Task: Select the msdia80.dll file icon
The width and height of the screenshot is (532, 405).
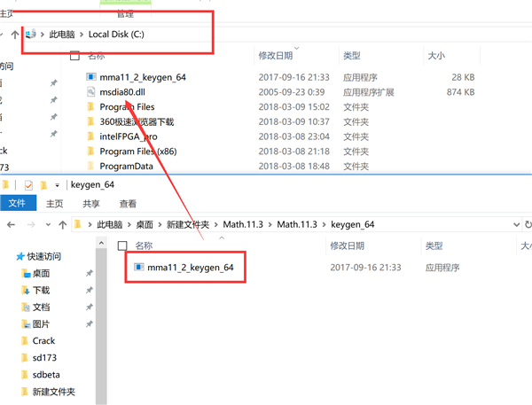Action: pos(90,92)
